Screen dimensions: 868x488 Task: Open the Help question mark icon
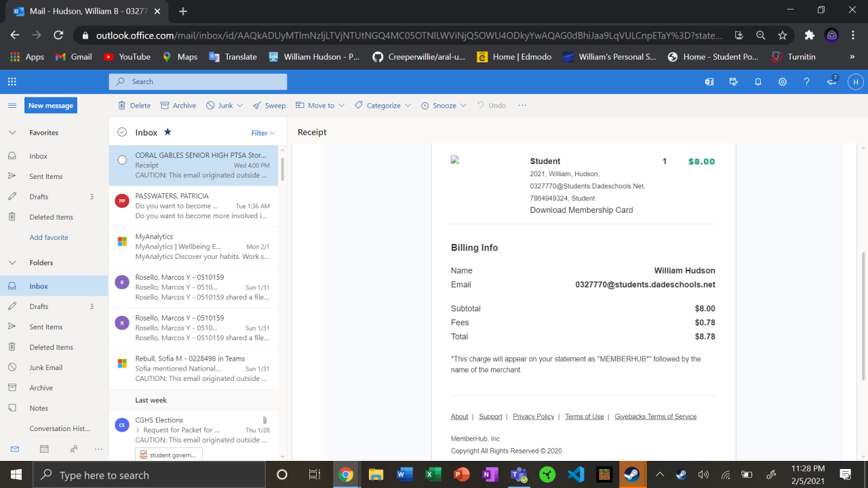806,81
